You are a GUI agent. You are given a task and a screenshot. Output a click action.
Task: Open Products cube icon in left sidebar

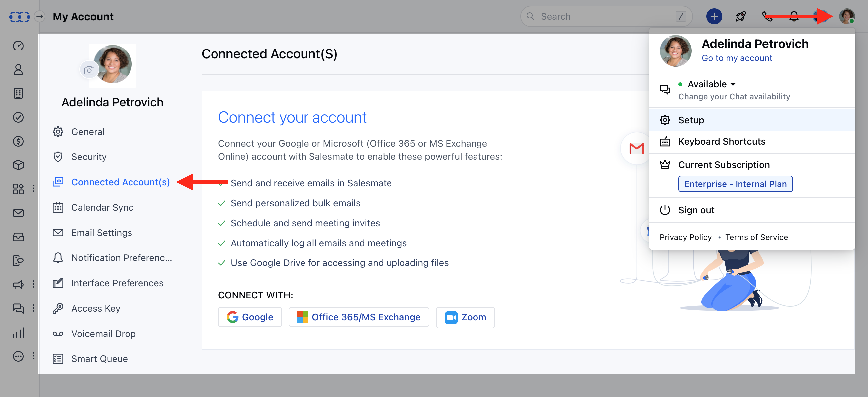18,165
